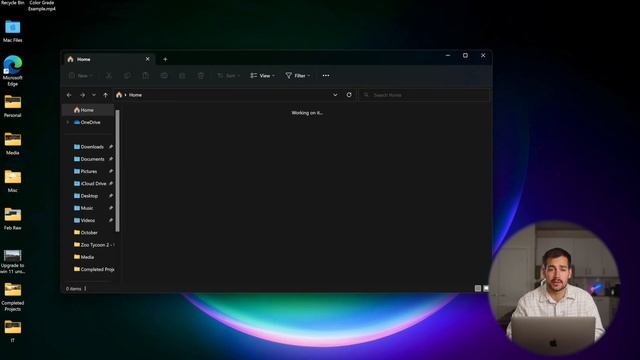Unpin Pictures using its pin icon
This screenshot has width=640, height=360.
pyautogui.click(x=111, y=171)
